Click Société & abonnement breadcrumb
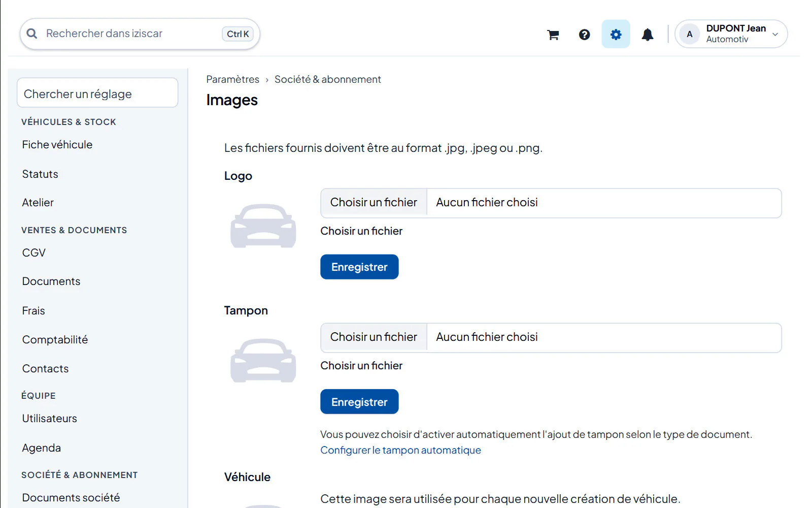 [328, 79]
